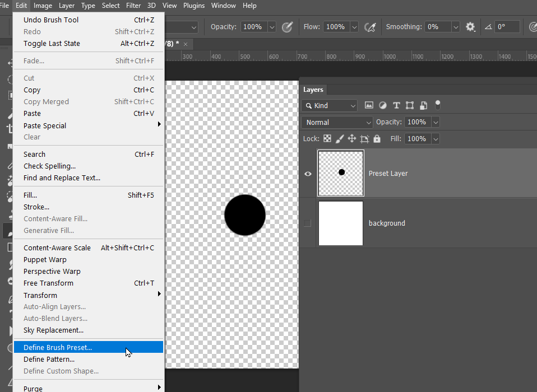Hide the Preset Layer with its eye icon
This screenshot has height=392, width=537.
tap(307, 174)
